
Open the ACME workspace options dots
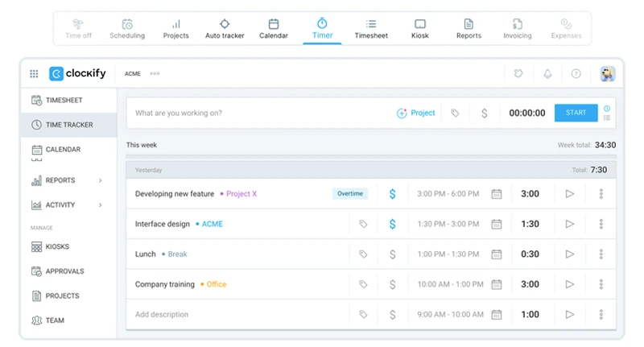click(x=155, y=73)
